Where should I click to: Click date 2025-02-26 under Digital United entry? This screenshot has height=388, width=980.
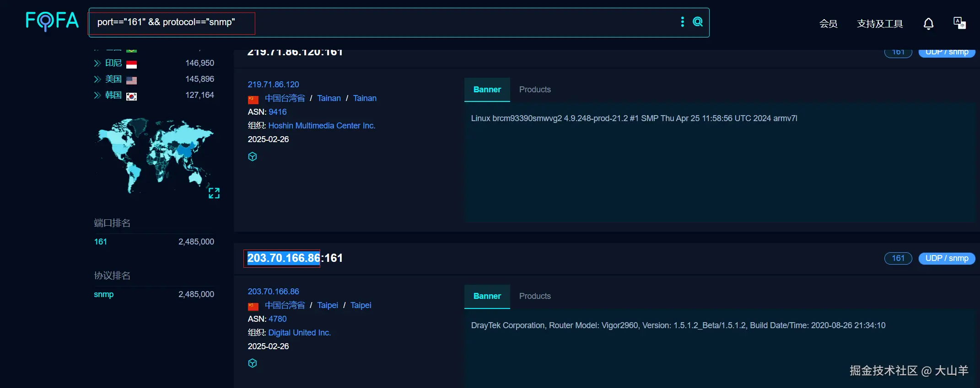268,346
